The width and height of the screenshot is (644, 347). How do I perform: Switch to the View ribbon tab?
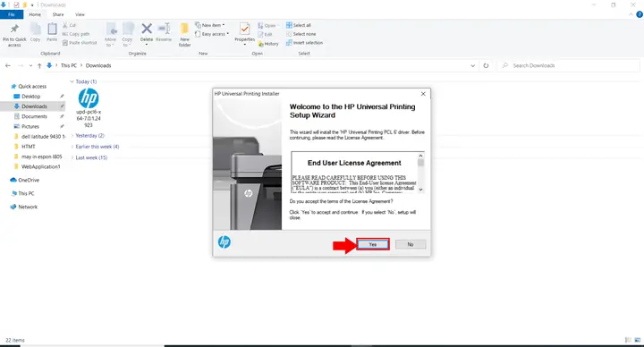tap(80, 14)
